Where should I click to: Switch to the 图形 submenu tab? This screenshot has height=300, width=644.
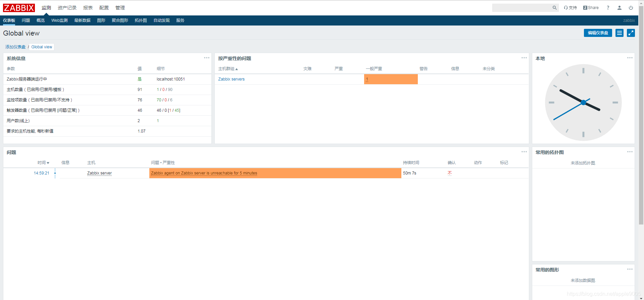[x=101, y=20]
